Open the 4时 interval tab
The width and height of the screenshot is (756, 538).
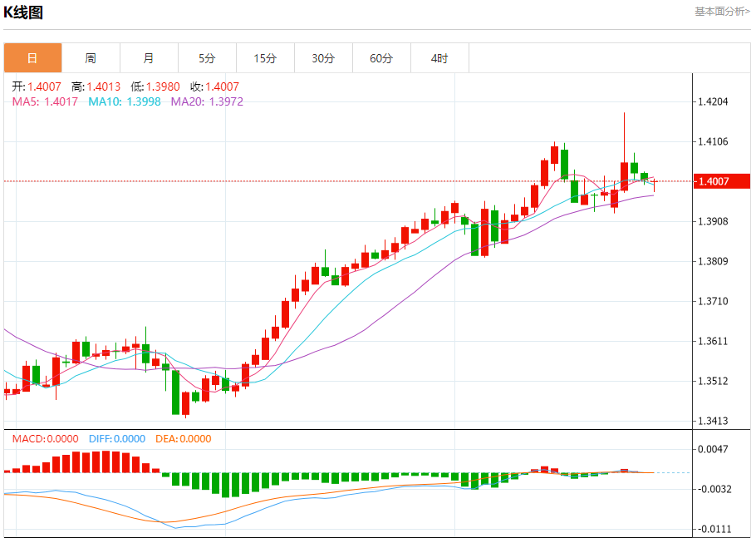(439, 58)
